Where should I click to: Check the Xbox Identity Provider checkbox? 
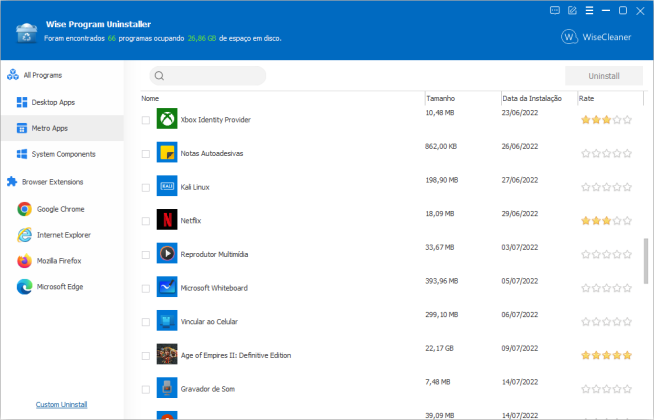(x=146, y=120)
